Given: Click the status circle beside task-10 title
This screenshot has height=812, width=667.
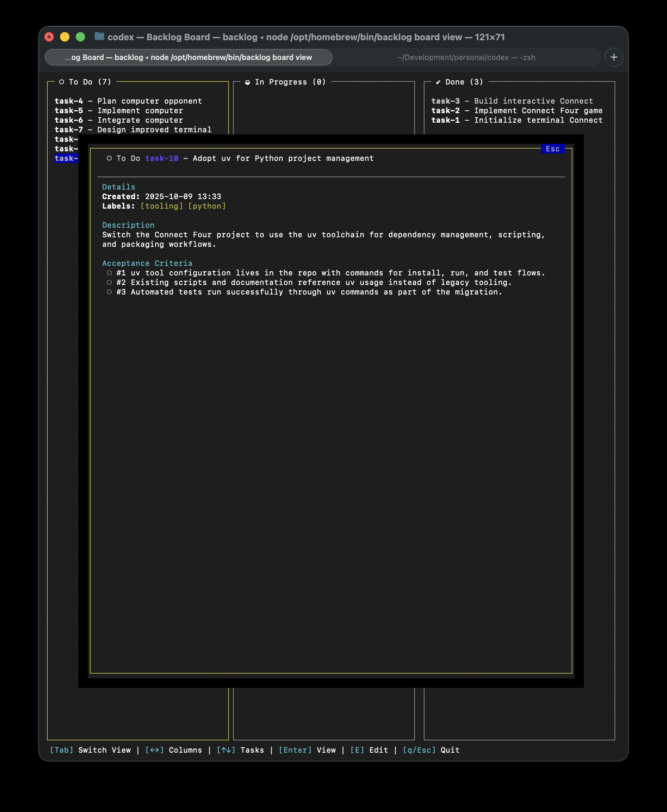Looking at the screenshot, I should tap(109, 159).
